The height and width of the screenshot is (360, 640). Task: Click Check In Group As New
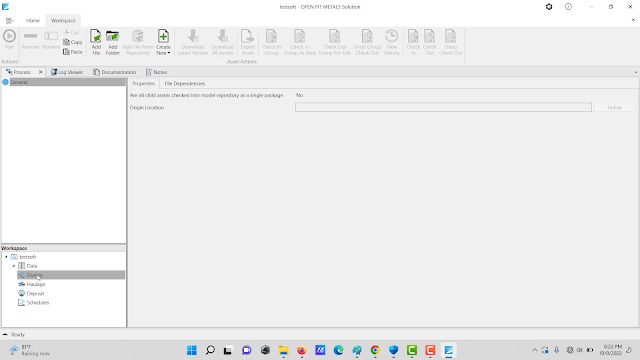click(x=300, y=42)
